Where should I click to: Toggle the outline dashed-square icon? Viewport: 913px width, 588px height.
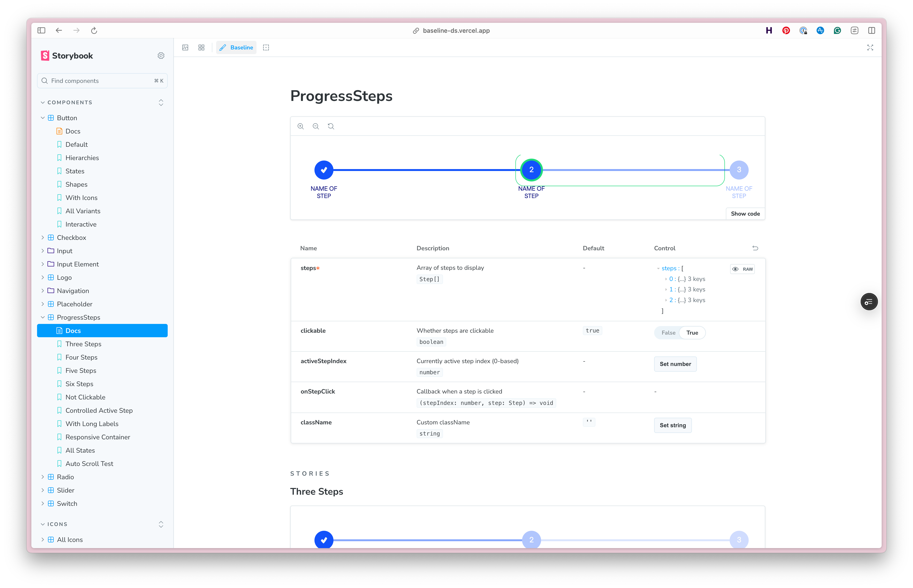click(266, 48)
